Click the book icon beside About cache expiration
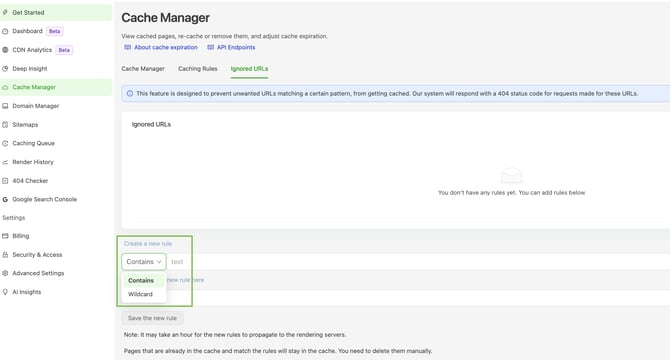 point(127,47)
